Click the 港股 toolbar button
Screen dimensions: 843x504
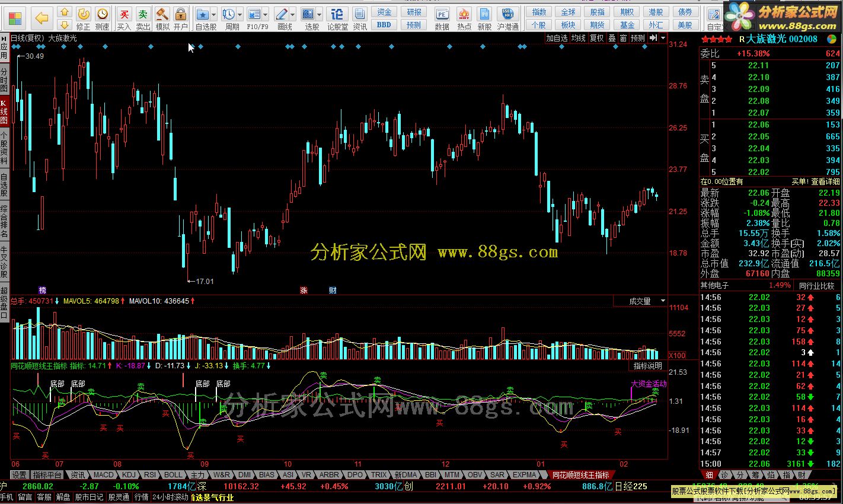(x=656, y=12)
